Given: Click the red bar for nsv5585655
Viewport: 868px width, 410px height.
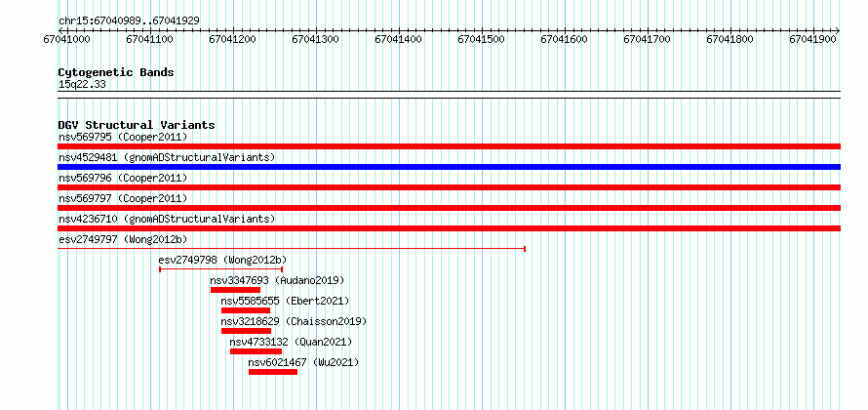Looking at the screenshot, I should click(x=246, y=310).
